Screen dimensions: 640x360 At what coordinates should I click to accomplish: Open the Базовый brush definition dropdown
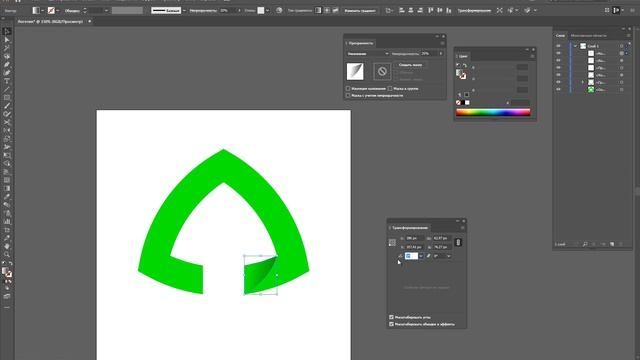184,10
